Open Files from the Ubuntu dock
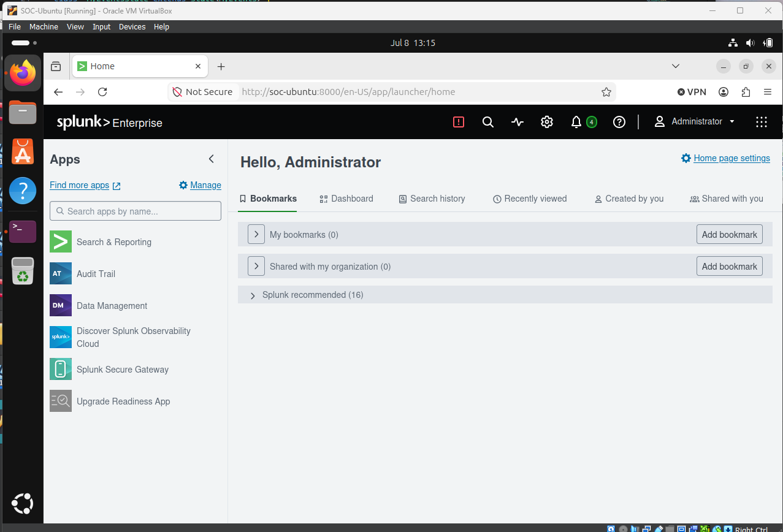783x532 pixels. (x=23, y=112)
